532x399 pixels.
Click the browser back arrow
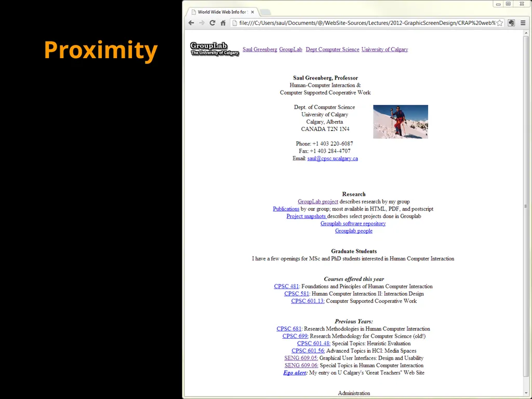(191, 23)
